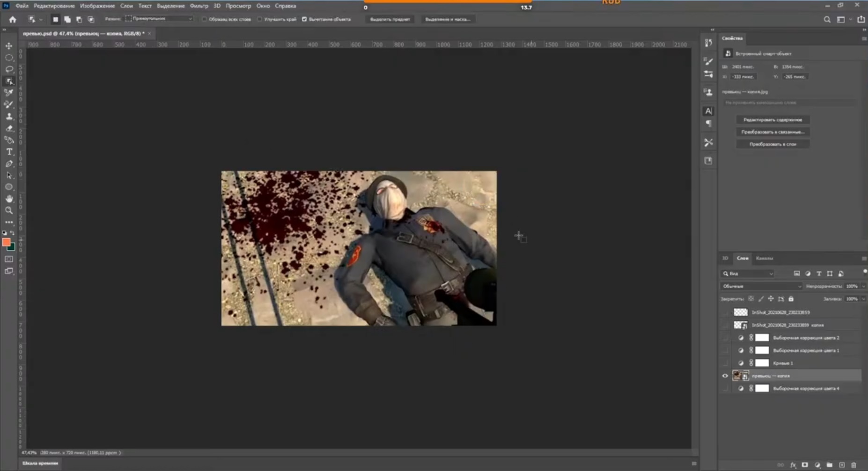Click the lock all layers icon
This screenshot has height=471, width=868.
pyautogui.click(x=791, y=299)
